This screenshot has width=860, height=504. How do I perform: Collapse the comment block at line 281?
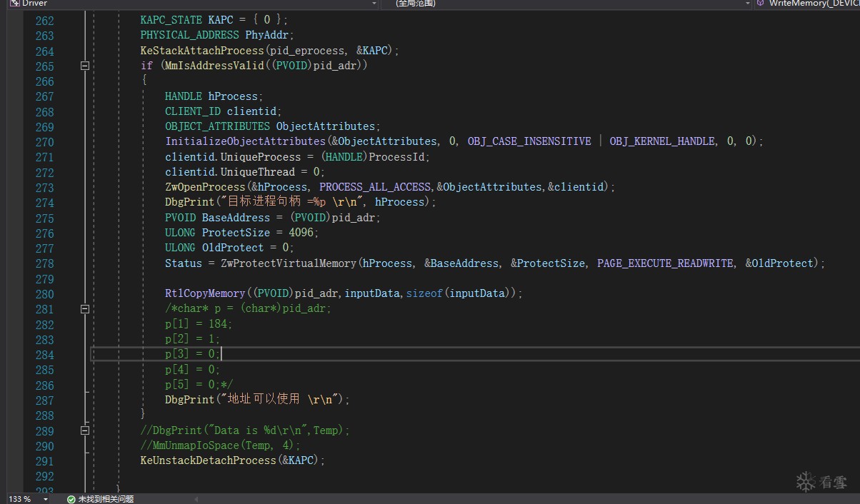click(x=85, y=309)
